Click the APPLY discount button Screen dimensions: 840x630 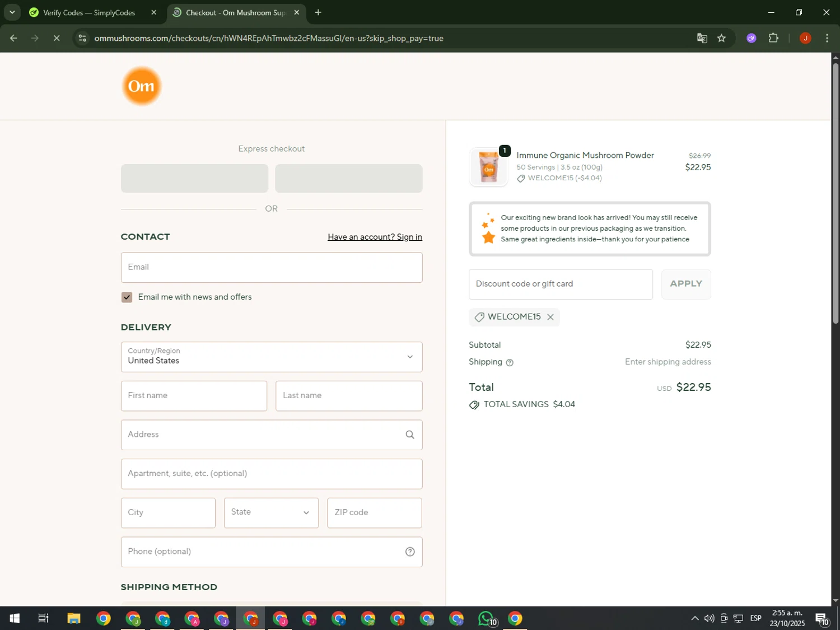(686, 284)
